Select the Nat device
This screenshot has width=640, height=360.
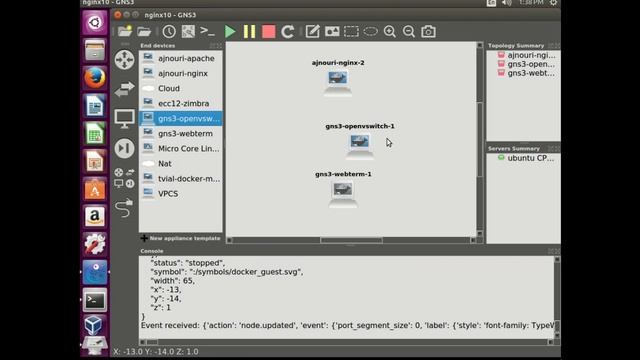coord(180,164)
